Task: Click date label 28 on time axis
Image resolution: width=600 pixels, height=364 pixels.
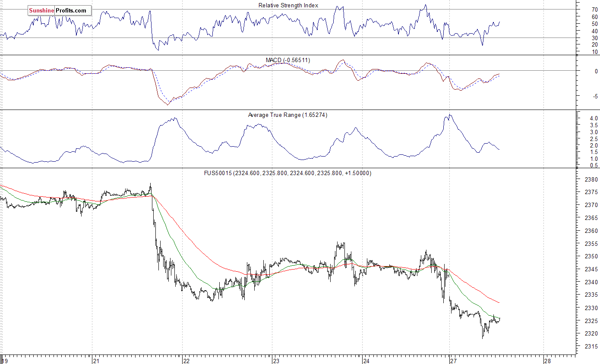Action: 547,361
